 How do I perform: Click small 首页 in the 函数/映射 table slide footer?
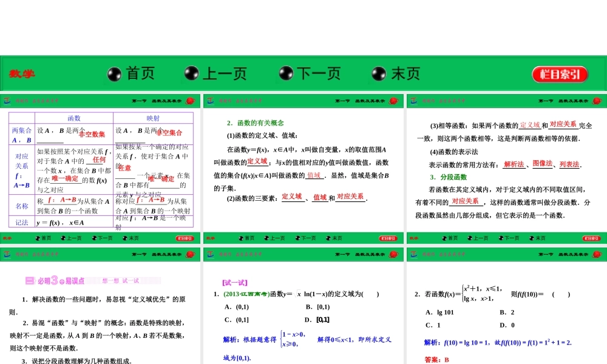46,238
